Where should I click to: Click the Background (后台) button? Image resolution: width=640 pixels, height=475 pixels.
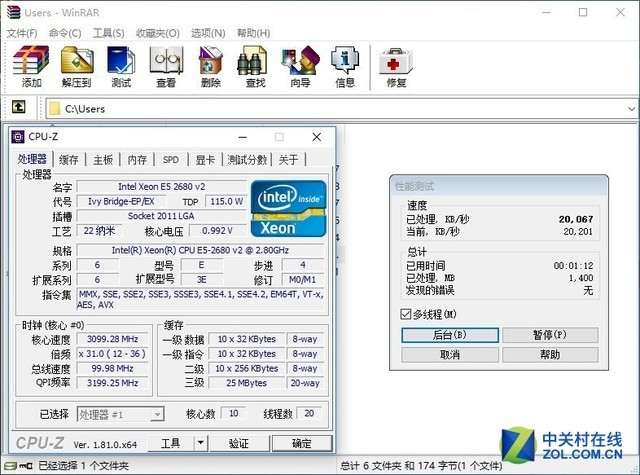(x=450, y=335)
